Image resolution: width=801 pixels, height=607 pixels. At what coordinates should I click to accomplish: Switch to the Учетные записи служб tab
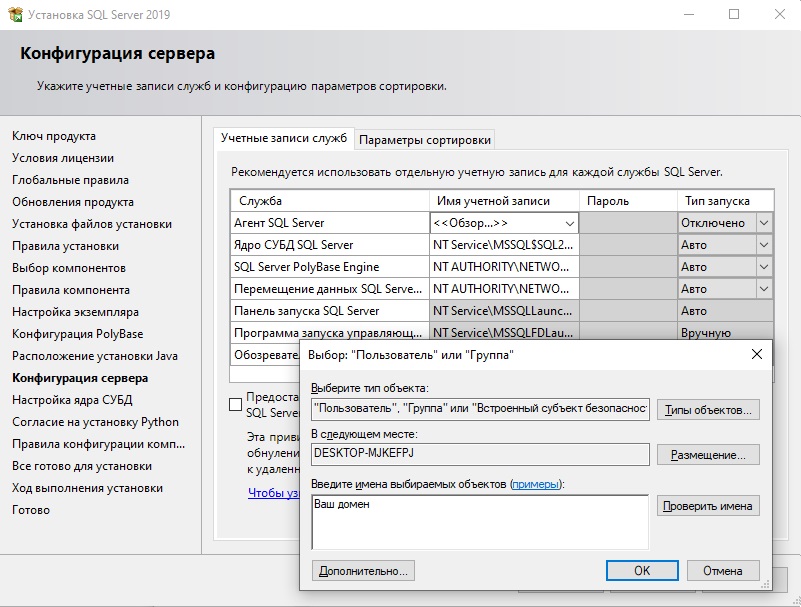pos(284,138)
